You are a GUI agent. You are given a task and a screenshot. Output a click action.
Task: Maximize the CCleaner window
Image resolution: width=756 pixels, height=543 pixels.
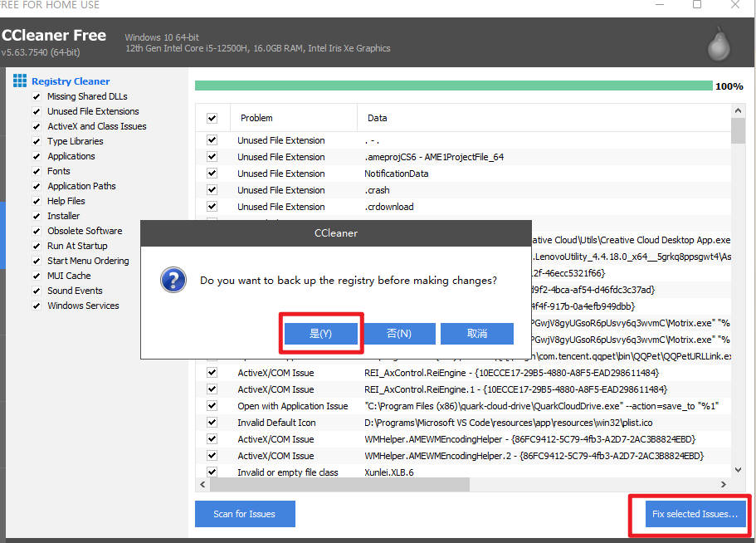697,4
